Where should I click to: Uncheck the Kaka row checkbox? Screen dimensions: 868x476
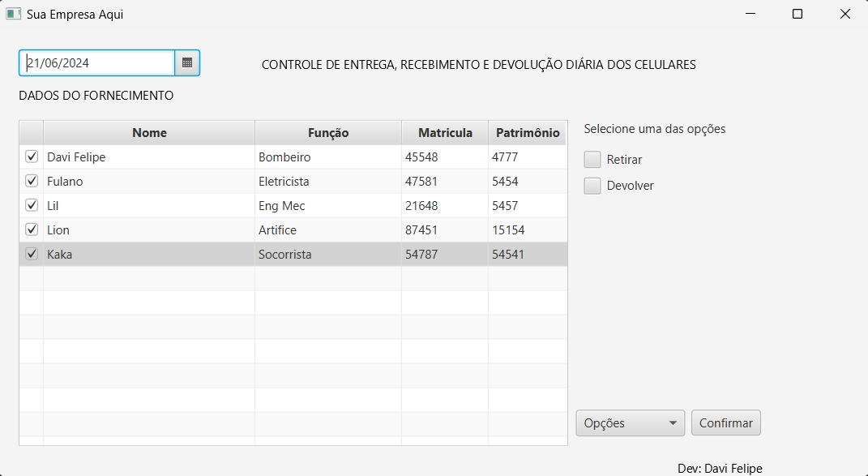point(32,254)
